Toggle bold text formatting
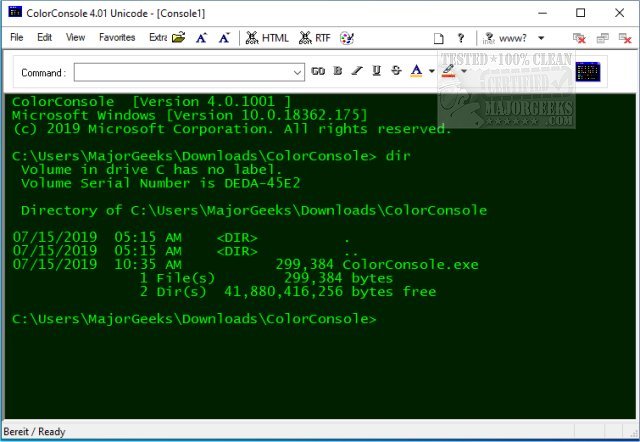640x442 pixels. (338, 72)
